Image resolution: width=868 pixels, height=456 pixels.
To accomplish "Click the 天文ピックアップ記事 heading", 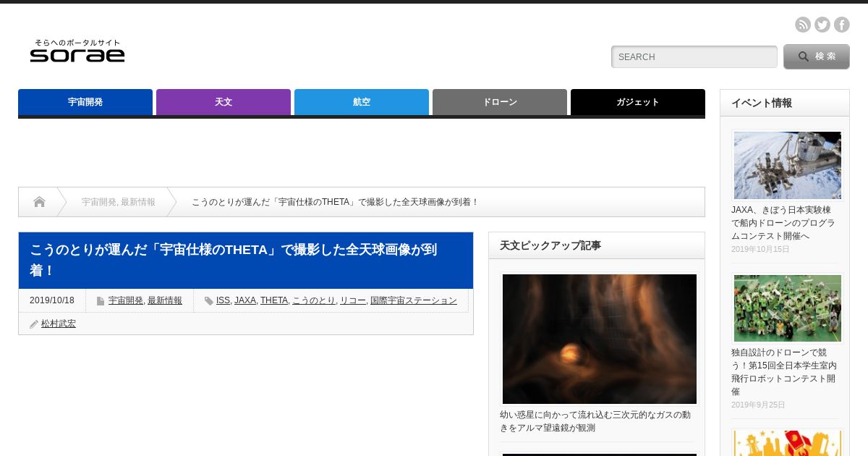I will pos(550,245).
